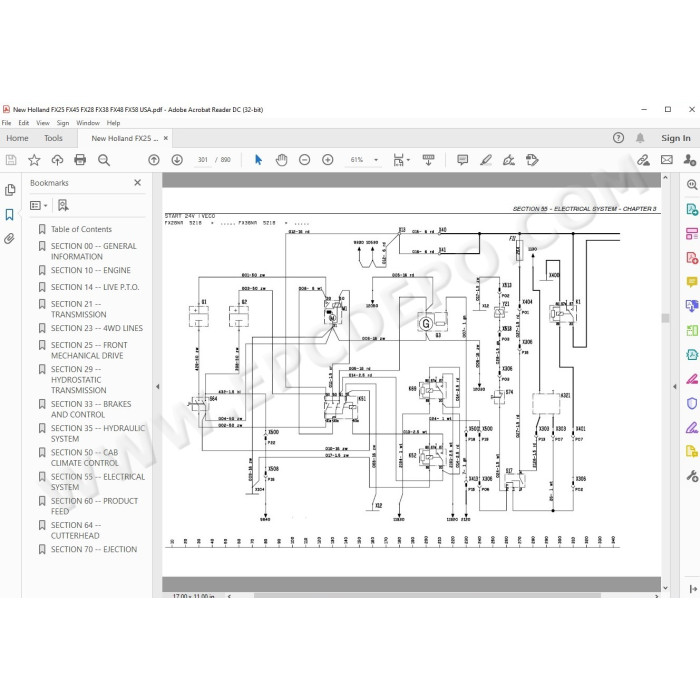Viewport: 700px width, 700px height.
Task: Zoom in with the plus button
Action: (328, 160)
